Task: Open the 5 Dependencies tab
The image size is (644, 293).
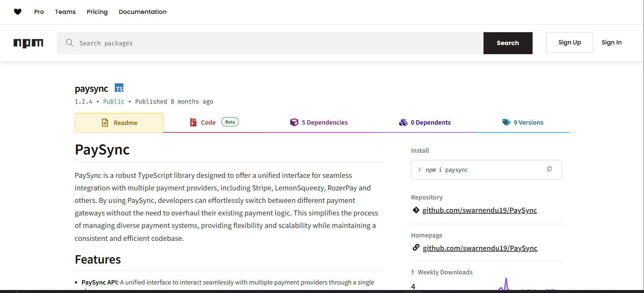Action: [319, 122]
